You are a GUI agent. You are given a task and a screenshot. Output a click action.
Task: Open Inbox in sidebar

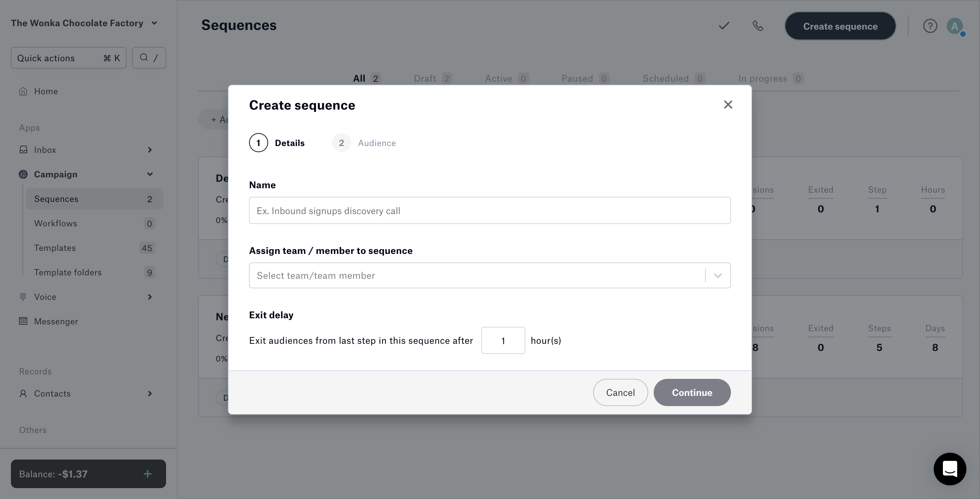pos(45,149)
